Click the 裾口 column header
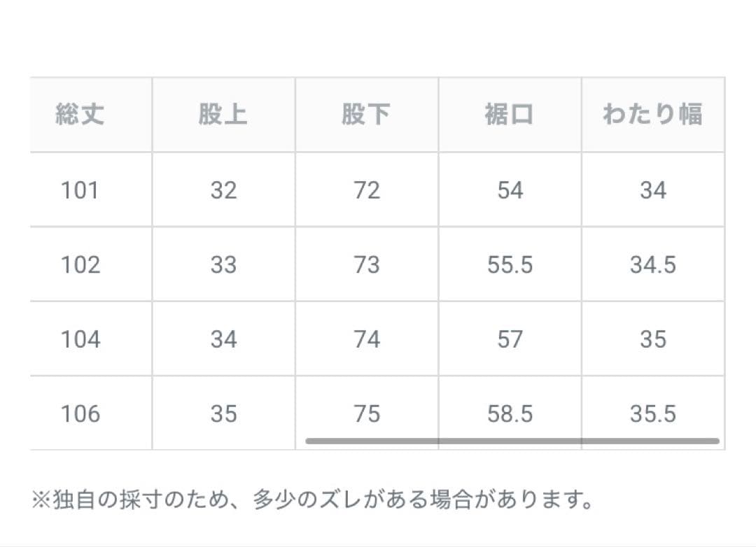This screenshot has width=756, height=547. (509, 114)
